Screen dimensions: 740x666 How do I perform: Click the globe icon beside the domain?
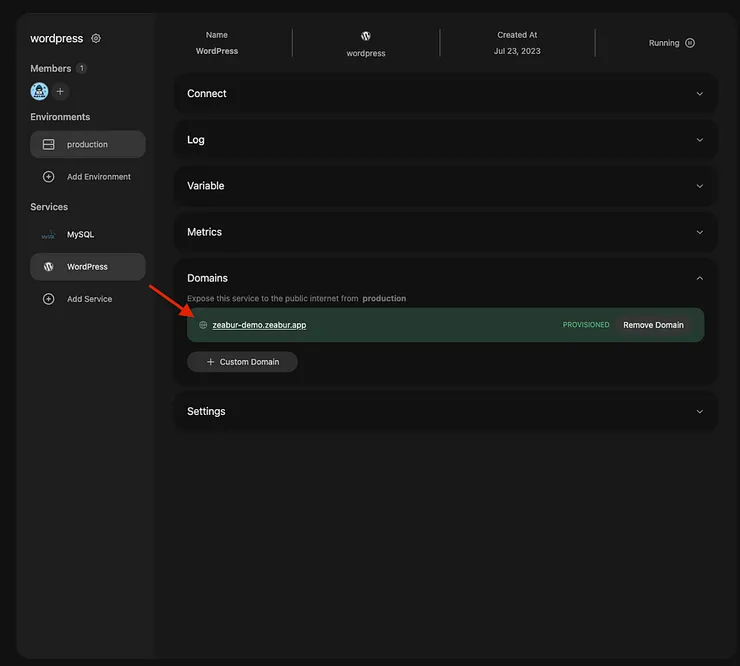pyautogui.click(x=203, y=325)
